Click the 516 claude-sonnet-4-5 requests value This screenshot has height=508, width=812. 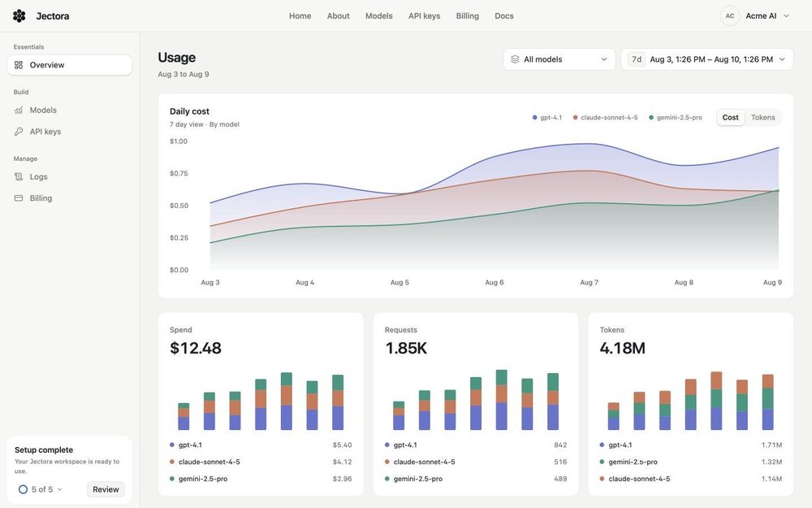tap(559, 462)
